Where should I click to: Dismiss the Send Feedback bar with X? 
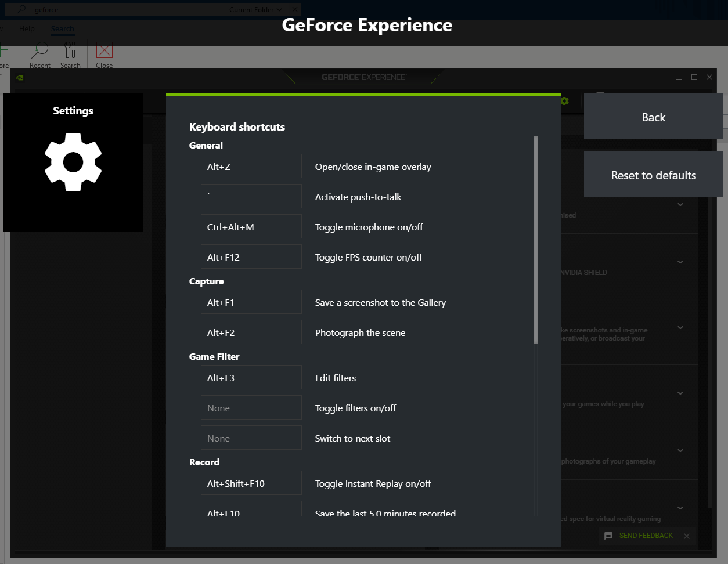point(687,536)
